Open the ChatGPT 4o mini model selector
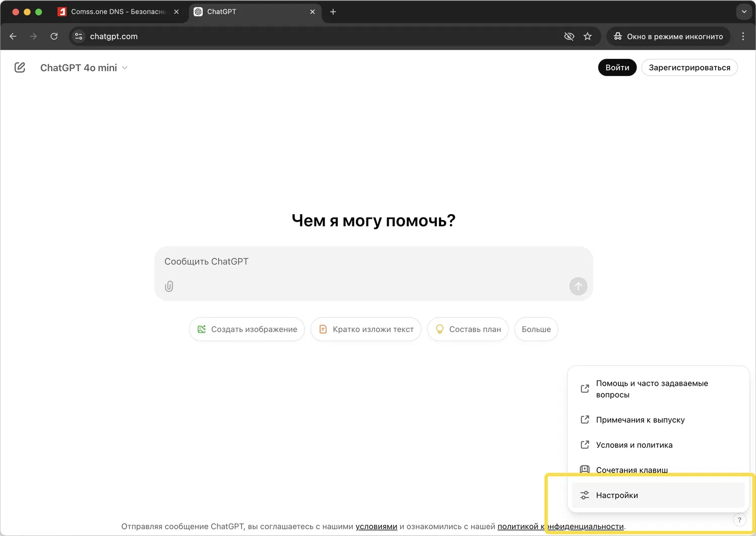The width and height of the screenshot is (756, 536). [x=84, y=68]
